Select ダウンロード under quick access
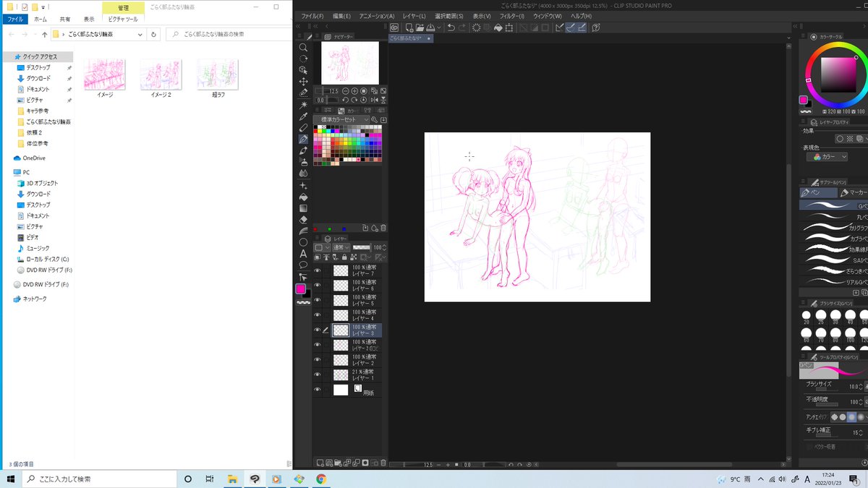 click(x=38, y=78)
